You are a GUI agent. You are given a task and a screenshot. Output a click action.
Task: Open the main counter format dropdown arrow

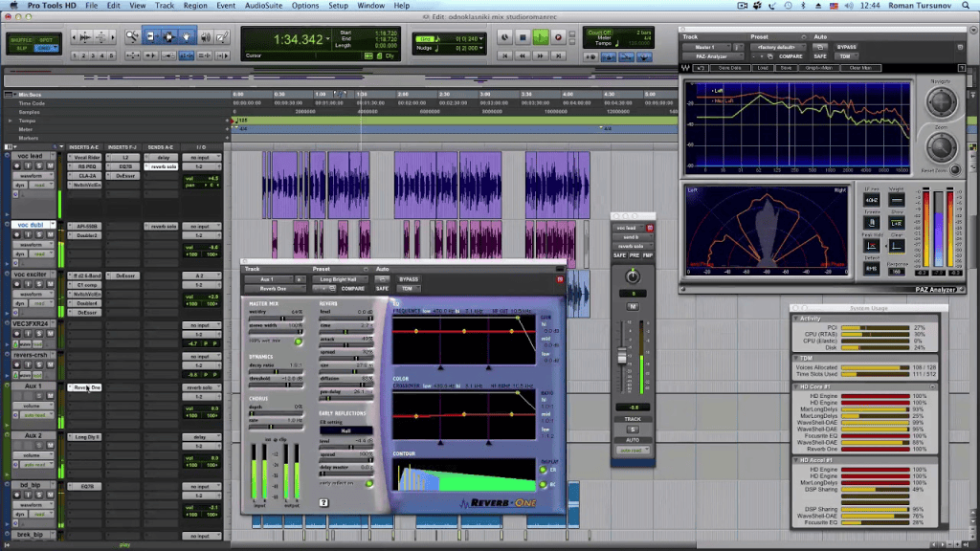[328, 38]
